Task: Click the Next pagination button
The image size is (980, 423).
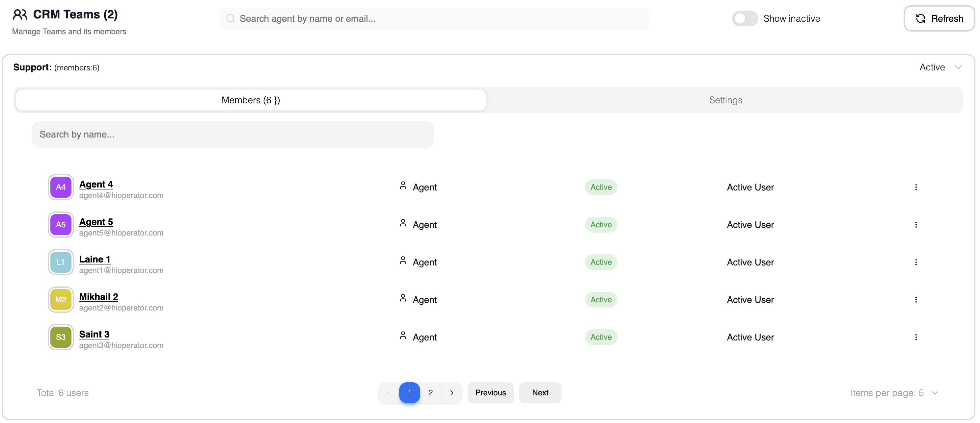Action: tap(540, 393)
